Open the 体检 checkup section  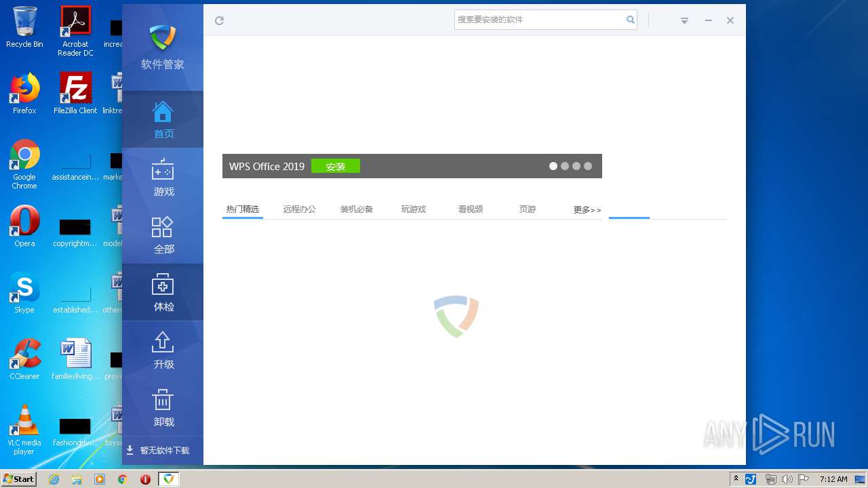click(163, 293)
